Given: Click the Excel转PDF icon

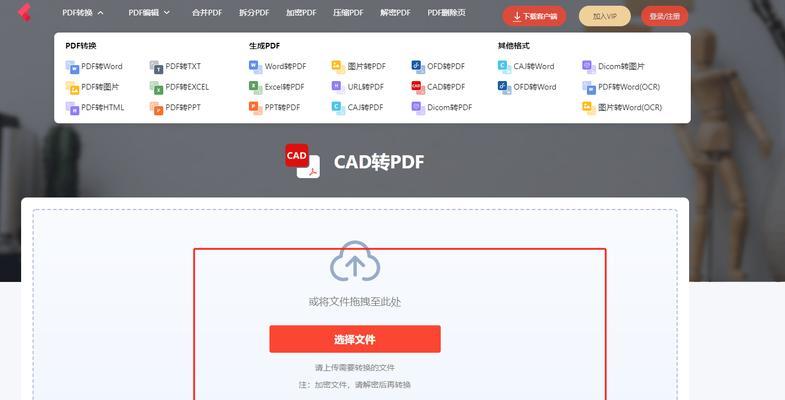Looking at the screenshot, I should point(255,88).
